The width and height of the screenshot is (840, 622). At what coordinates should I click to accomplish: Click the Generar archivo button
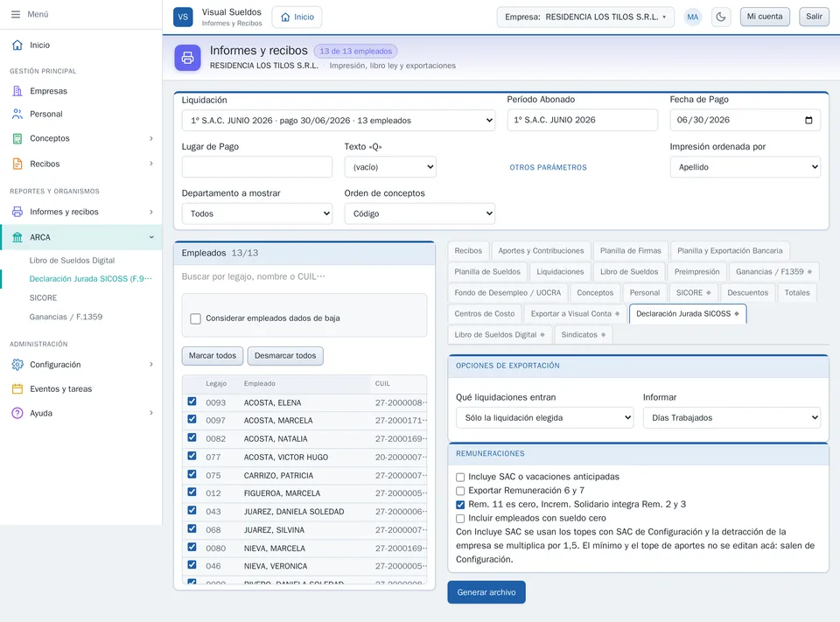tap(486, 592)
